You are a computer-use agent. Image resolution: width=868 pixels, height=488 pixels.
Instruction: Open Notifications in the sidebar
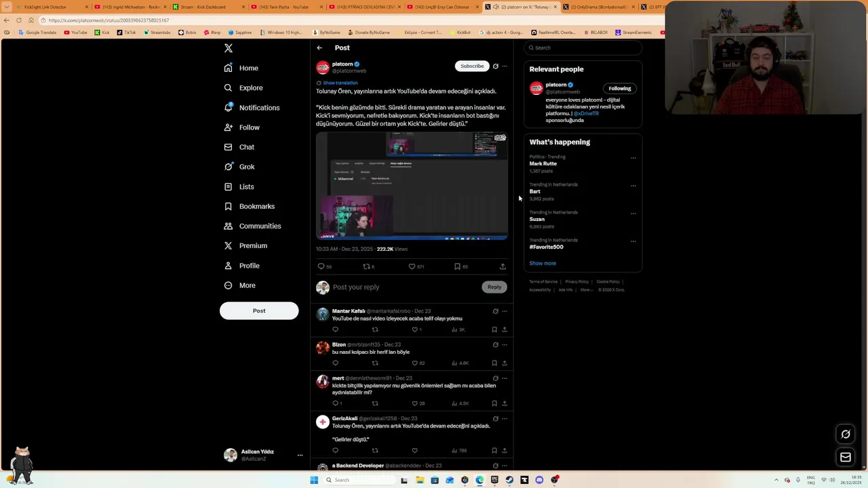coord(251,108)
